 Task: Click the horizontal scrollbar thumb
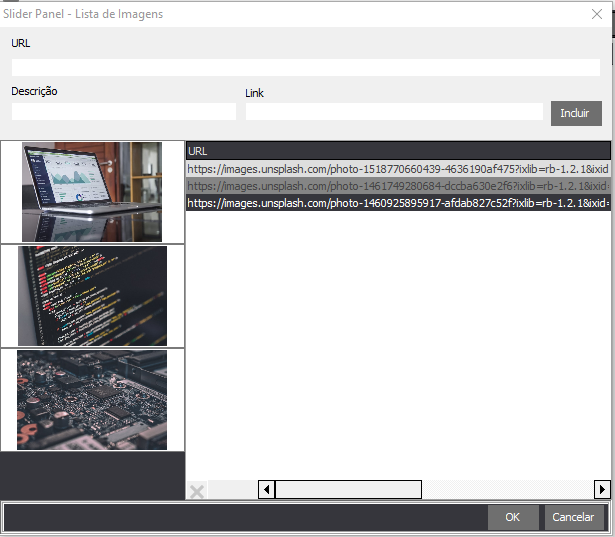point(348,490)
